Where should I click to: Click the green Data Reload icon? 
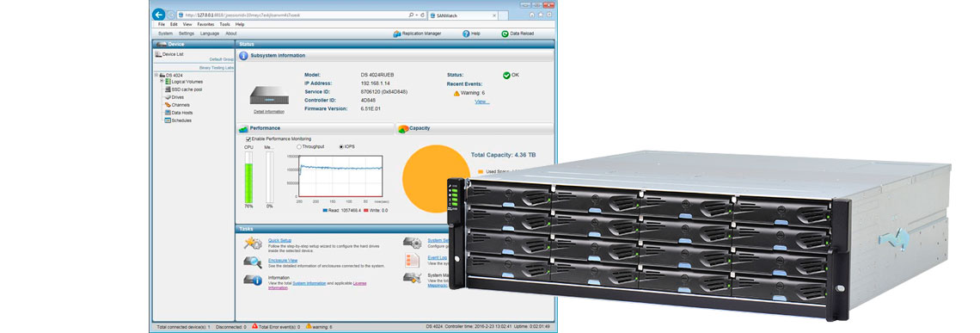[x=505, y=34]
